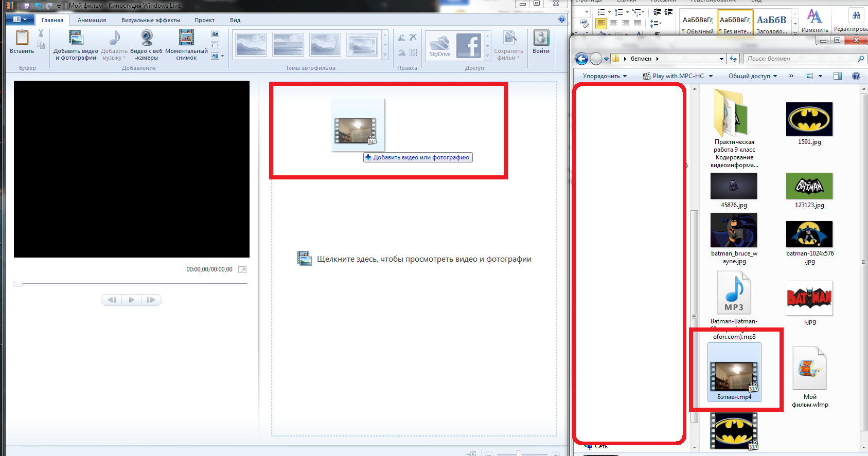868x456 pixels.
Task: Expand the Темы автофильма gallery list
Action: pos(385,54)
